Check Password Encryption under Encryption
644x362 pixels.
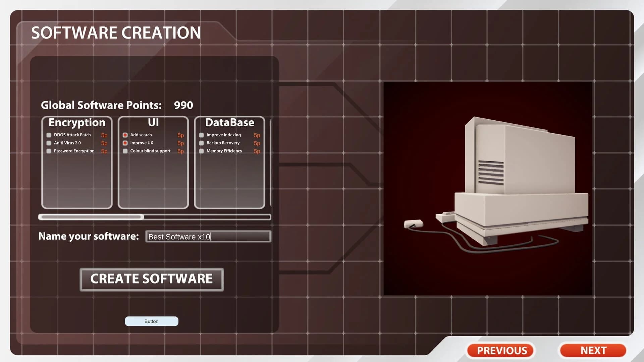tap(49, 151)
